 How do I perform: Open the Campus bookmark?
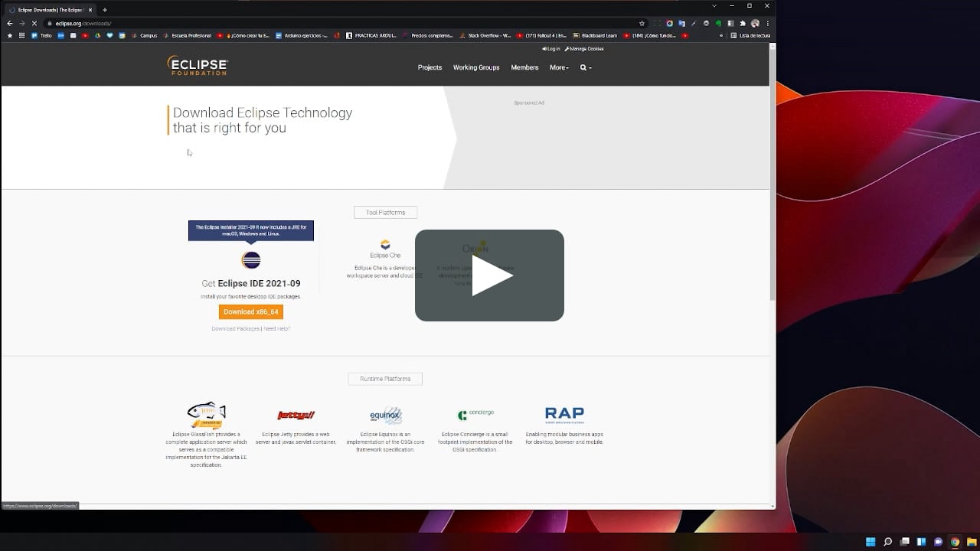[x=145, y=36]
